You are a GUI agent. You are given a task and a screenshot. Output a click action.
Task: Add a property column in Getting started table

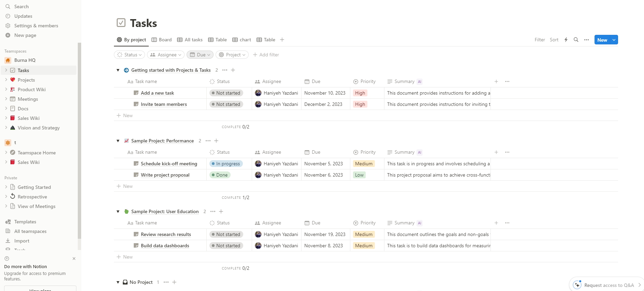pyautogui.click(x=496, y=82)
